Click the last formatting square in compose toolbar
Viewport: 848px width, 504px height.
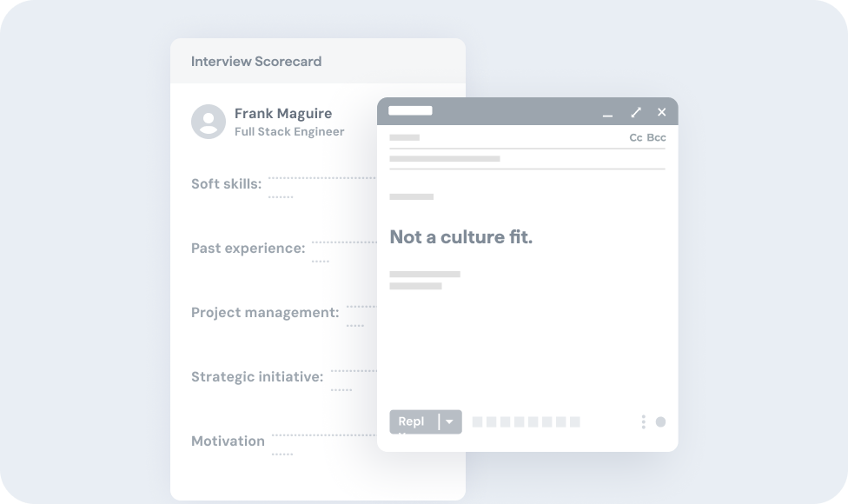tap(574, 422)
